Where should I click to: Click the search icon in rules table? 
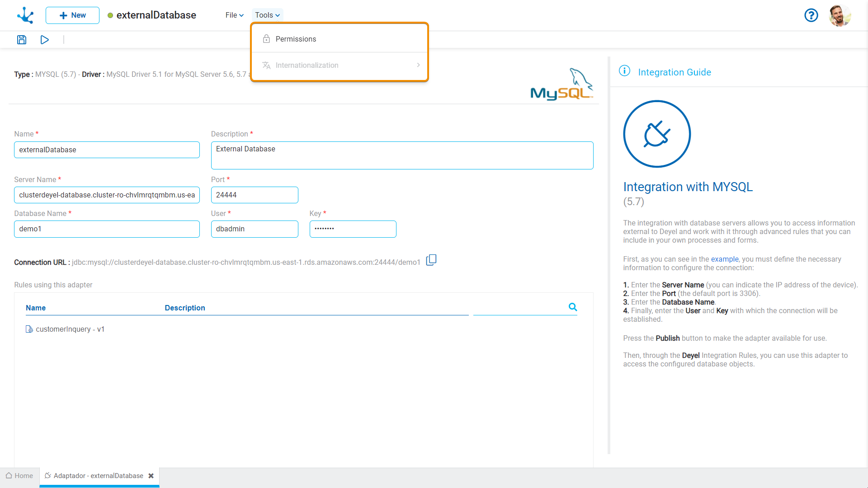tap(573, 307)
